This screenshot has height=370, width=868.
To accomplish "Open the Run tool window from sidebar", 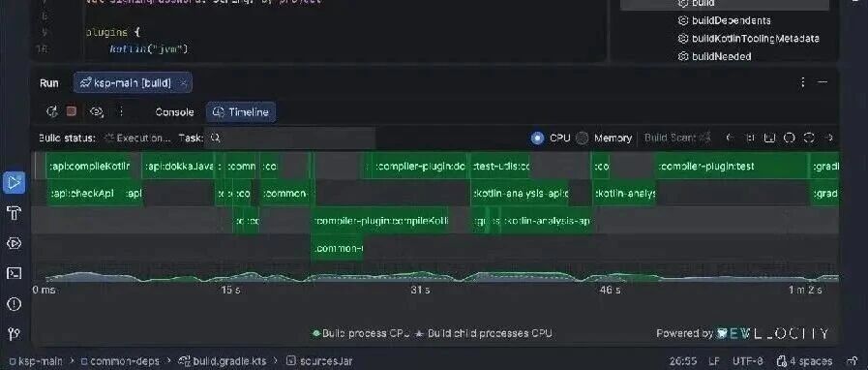I will click(14, 182).
